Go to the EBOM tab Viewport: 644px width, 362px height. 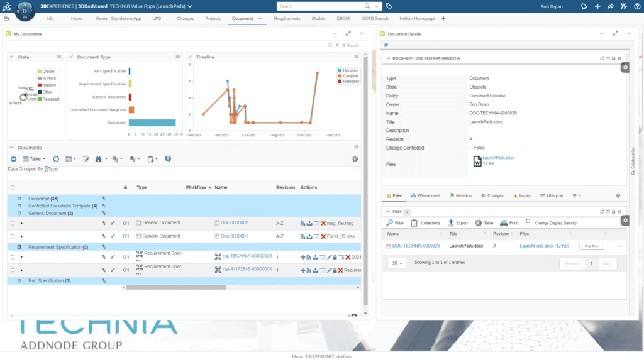coord(343,18)
